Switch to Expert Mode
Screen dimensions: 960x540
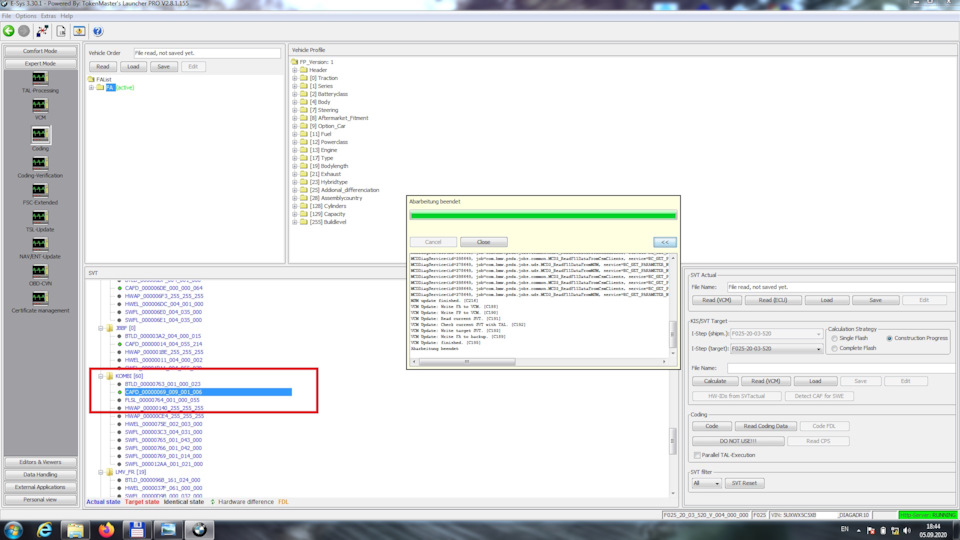(x=40, y=64)
